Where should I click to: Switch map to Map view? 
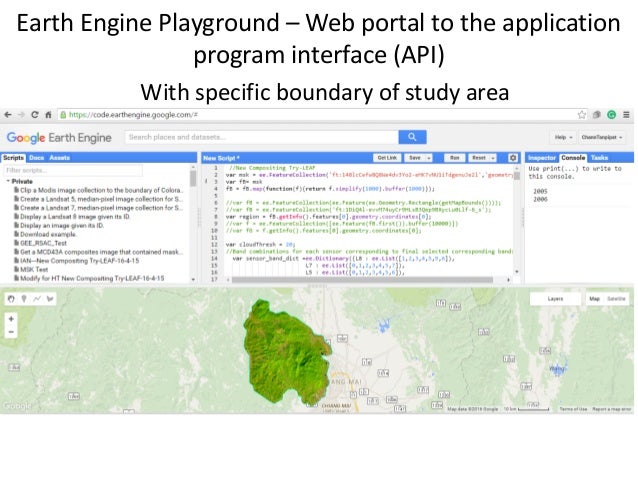(x=594, y=299)
